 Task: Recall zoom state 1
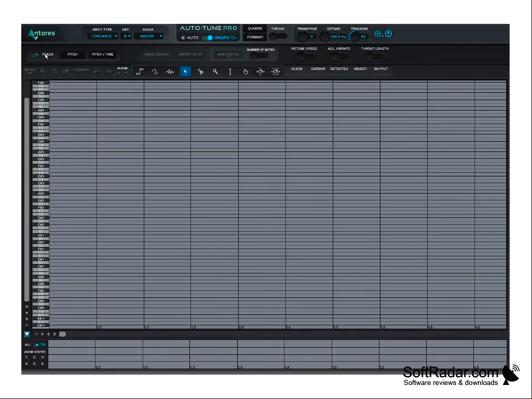pyautogui.click(x=26, y=357)
